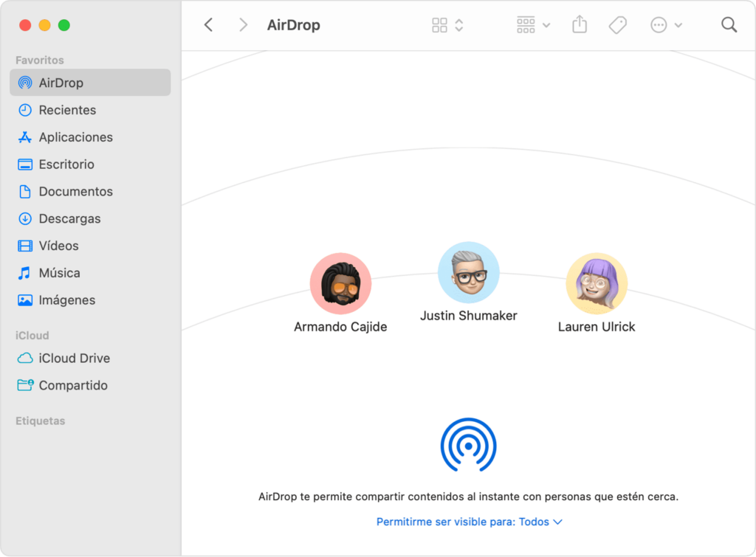This screenshot has width=756, height=557.
Task: Open Música in the sidebar
Action: point(59,273)
